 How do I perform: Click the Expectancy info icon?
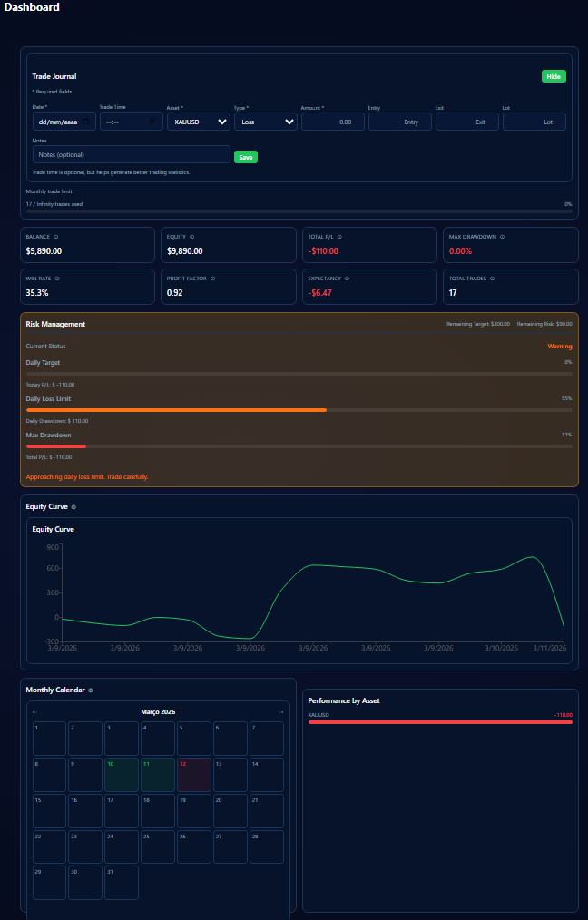[347, 279]
